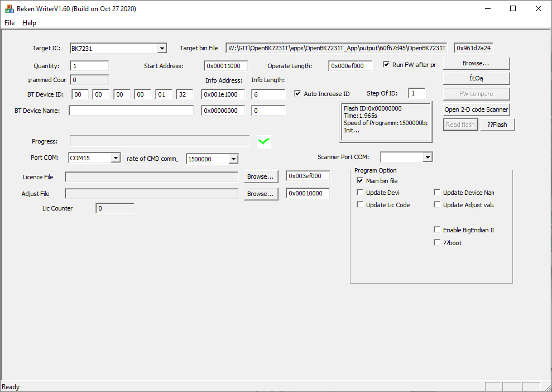Viewport: 552px width, 392px height.
Task: Click the 'Time:1.965s' log line
Action: (x=361, y=116)
